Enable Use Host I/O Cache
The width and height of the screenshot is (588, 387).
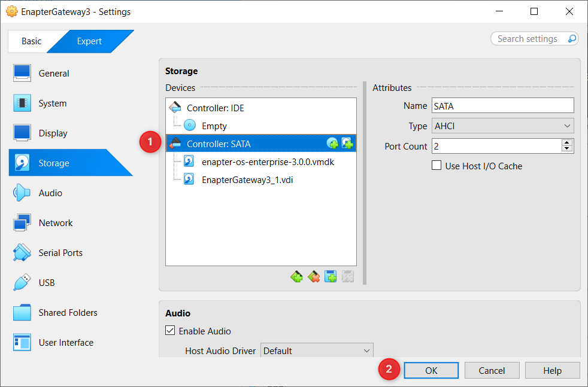click(x=437, y=166)
